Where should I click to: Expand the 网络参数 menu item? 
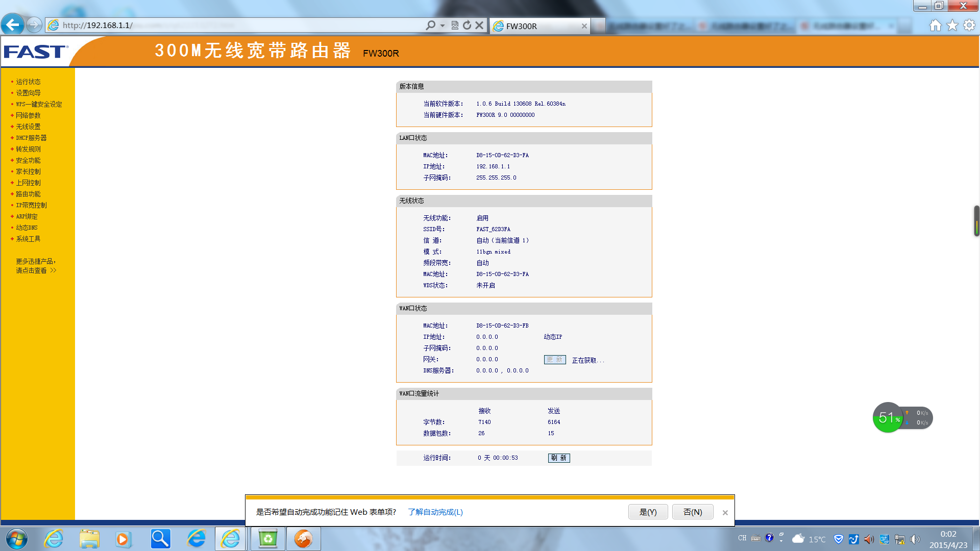[28, 115]
